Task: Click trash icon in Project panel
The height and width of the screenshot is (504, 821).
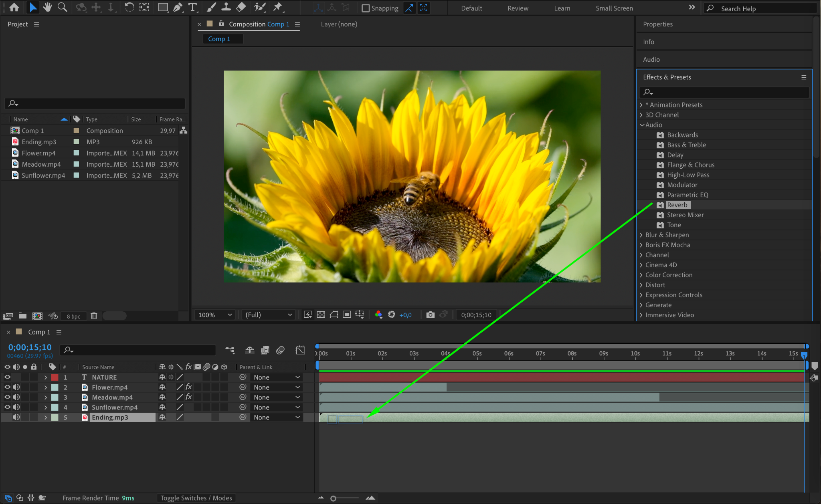Action: point(94,316)
